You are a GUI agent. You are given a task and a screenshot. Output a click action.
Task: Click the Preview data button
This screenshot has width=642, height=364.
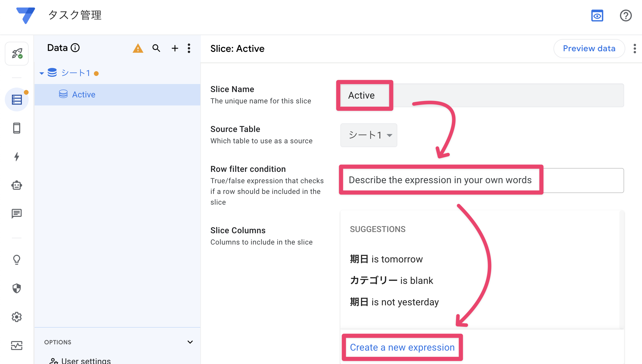click(x=589, y=49)
